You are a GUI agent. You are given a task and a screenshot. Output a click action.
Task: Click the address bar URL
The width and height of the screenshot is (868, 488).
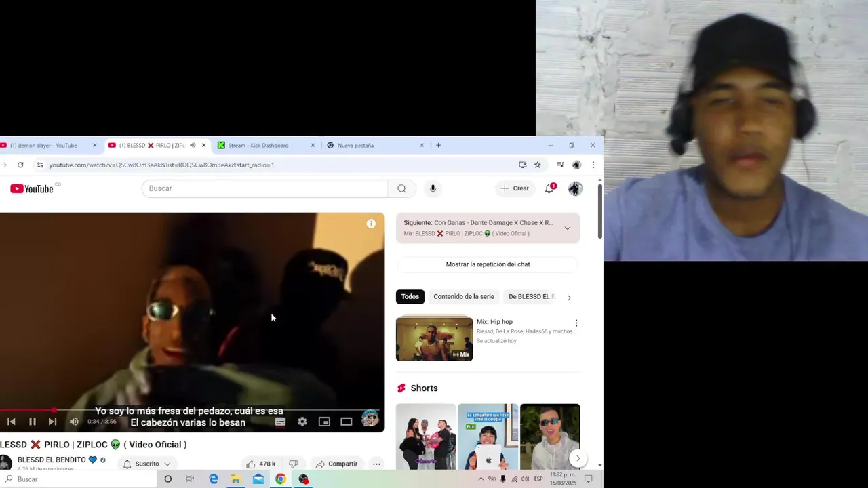(x=161, y=165)
